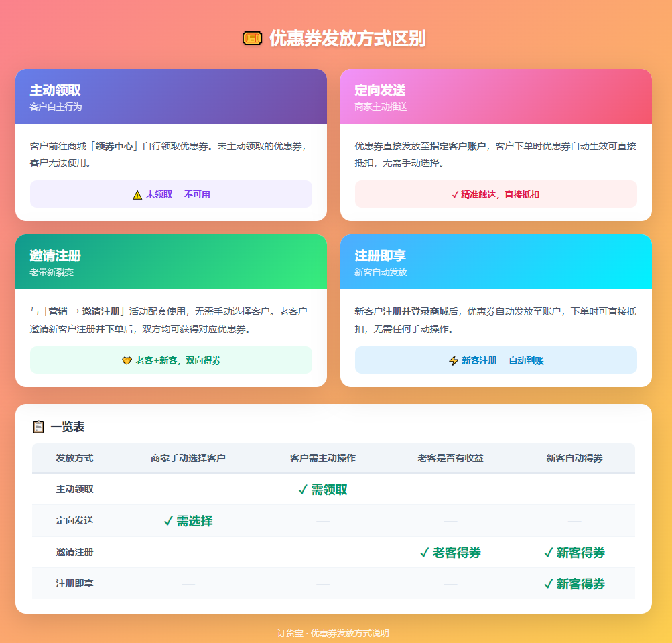Screen dimensions: 672x643
Task: Select the 定向发送 card header
Action: point(496,96)
